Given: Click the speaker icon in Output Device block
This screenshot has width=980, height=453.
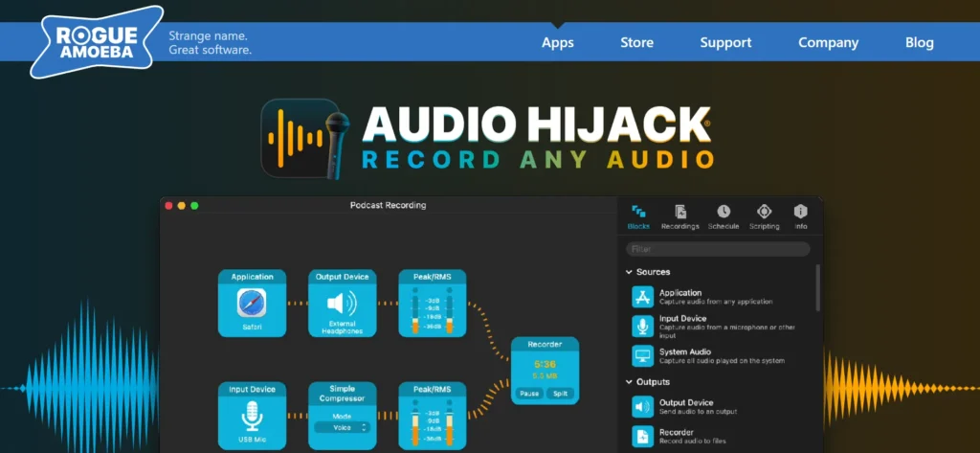Looking at the screenshot, I should point(342,304).
